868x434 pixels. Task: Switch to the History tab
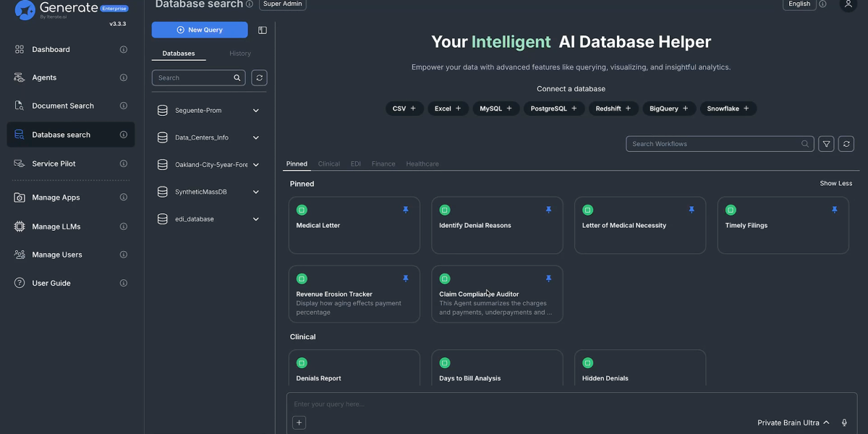(x=240, y=53)
